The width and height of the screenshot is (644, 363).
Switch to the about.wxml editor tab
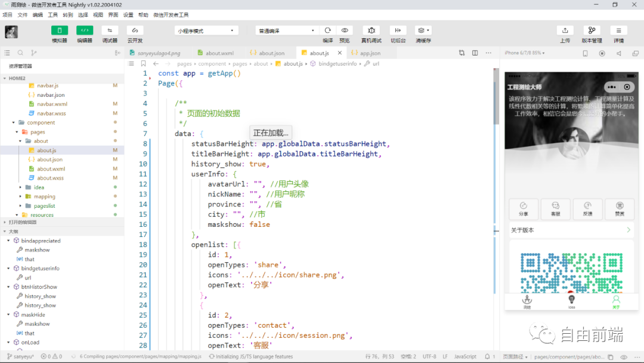pyautogui.click(x=219, y=53)
